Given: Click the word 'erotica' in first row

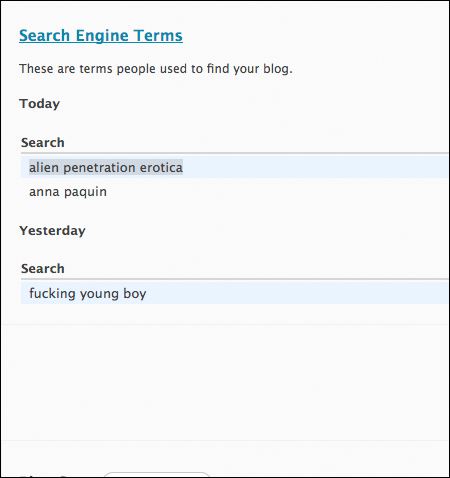Looking at the screenshot, I should pos(161,167).
